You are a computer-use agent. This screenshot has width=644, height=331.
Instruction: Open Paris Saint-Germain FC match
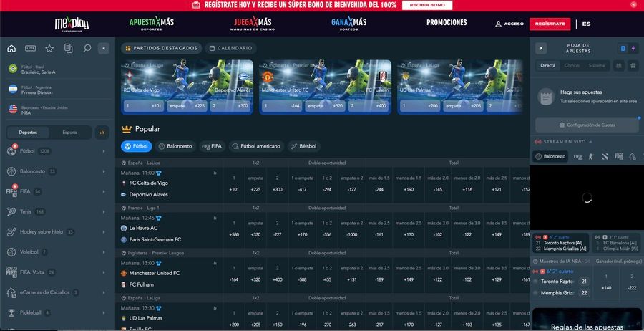(155, 239)
